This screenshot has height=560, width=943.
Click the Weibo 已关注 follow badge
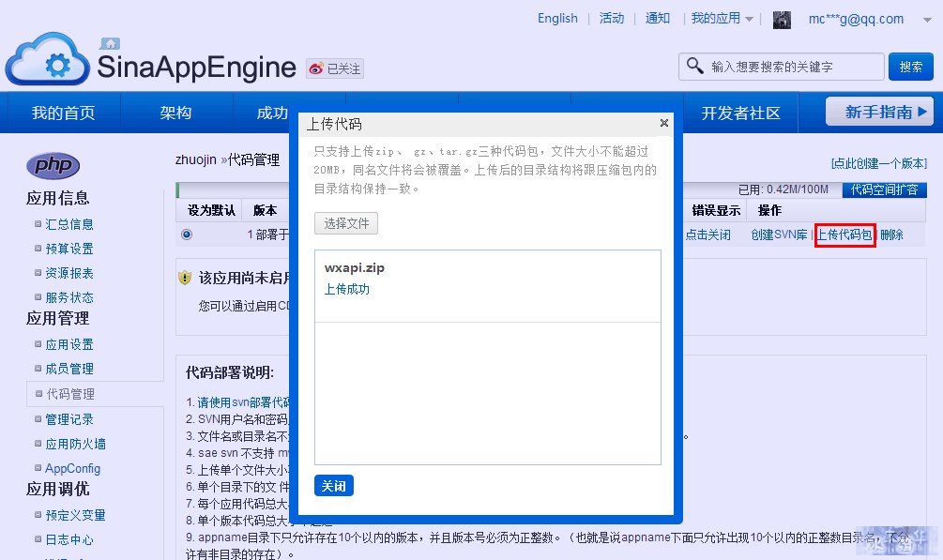tap(335, 68)
